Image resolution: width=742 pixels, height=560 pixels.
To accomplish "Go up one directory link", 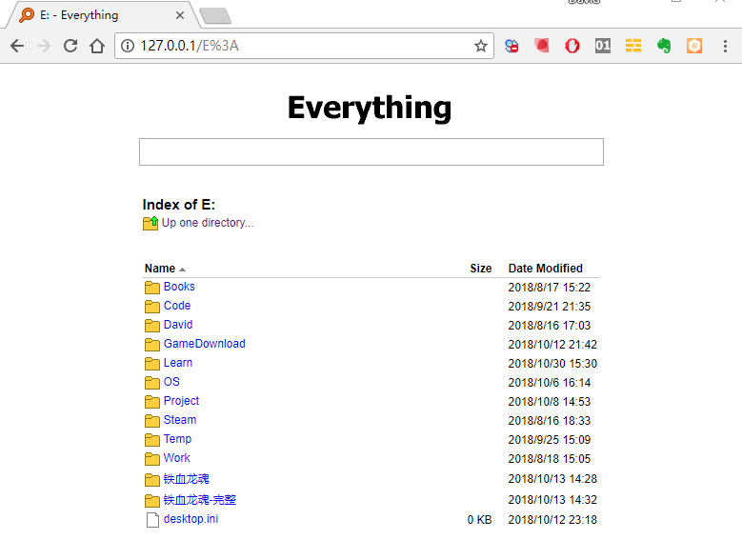I will click(207, 223).
